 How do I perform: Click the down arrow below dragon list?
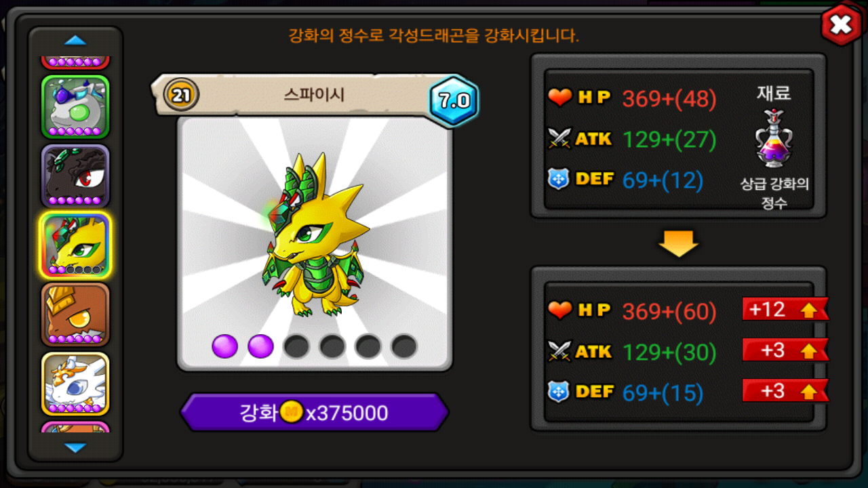tap(75, 447)
